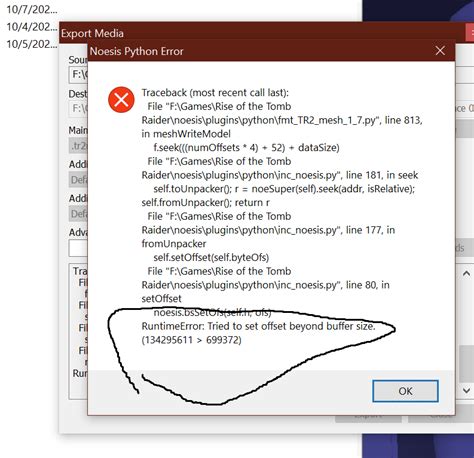Click the traceback log box behind the dialog
Viewport: 474px width, 458px height.
pos(79,332)
